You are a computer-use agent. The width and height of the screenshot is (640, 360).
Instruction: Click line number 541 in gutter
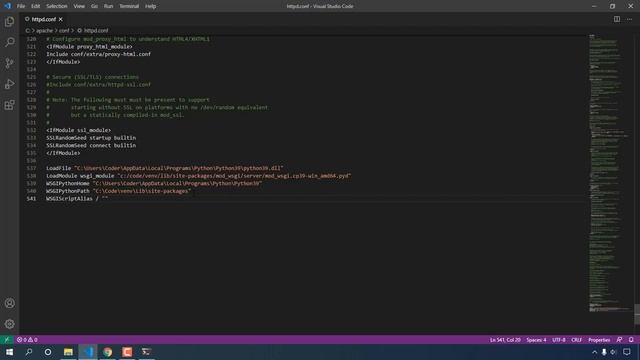(x=31, y=199)
